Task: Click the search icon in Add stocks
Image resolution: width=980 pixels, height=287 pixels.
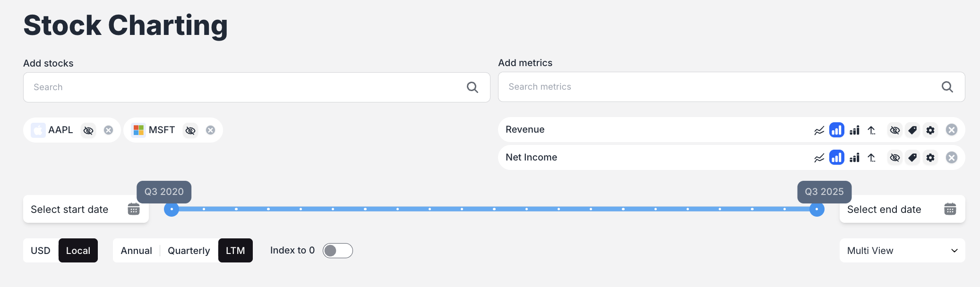Action: [x=473, y=87]
